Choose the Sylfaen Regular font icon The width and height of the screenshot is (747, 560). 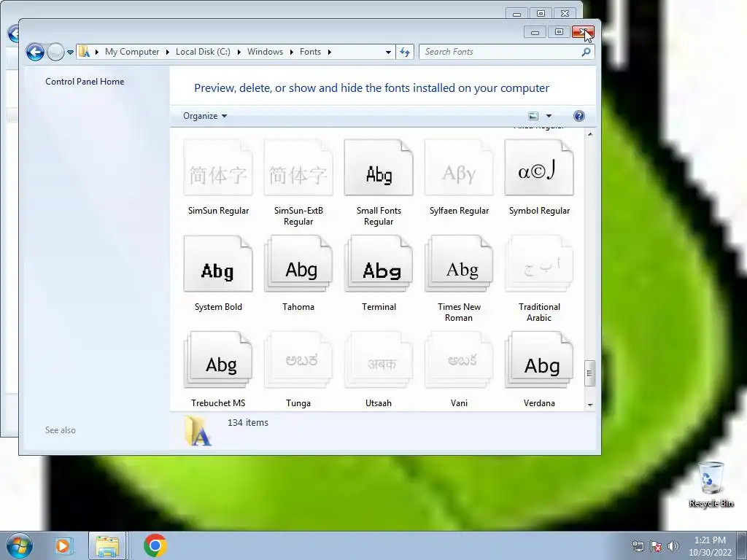(459, 168)
